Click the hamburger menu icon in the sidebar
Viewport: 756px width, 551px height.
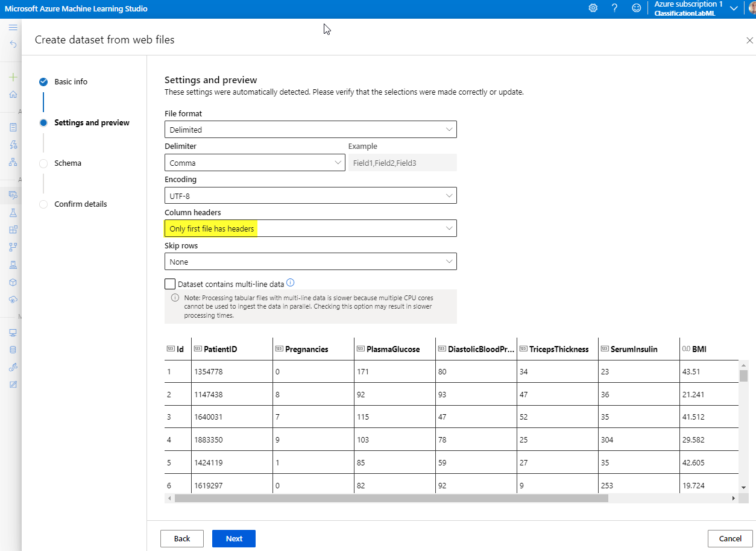coord(13,28)
